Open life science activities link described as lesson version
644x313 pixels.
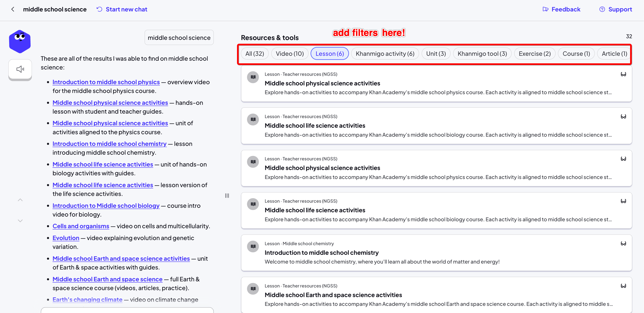(x=103, y=185)
